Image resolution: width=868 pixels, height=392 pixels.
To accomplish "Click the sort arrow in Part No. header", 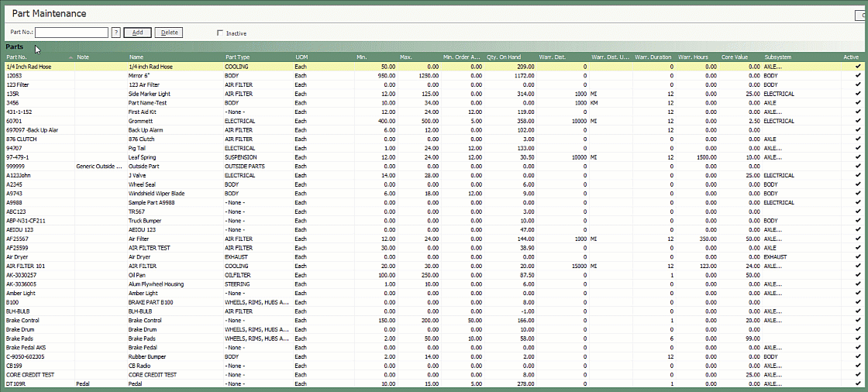I will 71,57.
